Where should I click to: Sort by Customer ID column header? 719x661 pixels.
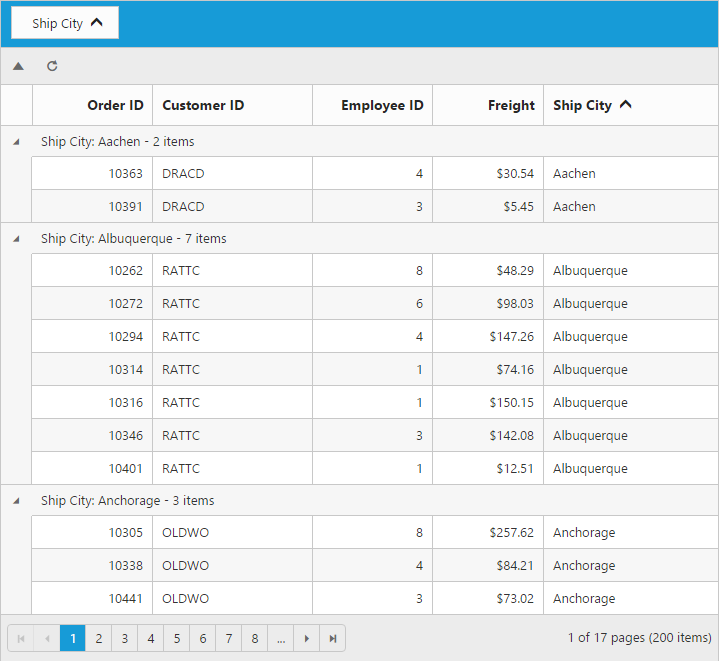tap(232, 105)
